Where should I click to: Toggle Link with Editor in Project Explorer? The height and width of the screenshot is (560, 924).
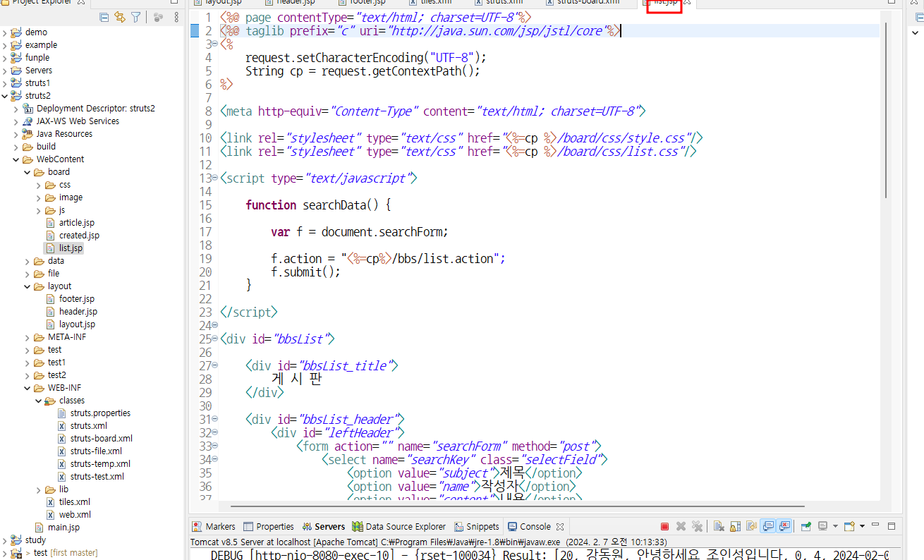click(120, 17)
